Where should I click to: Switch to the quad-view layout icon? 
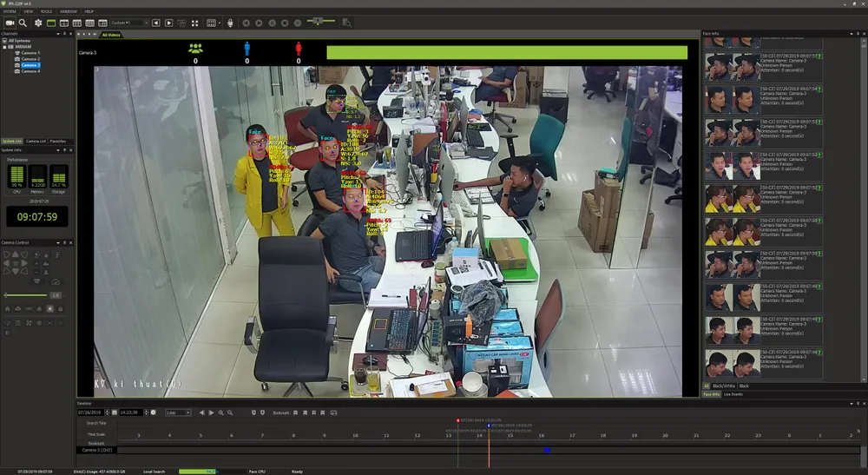tap(65, 23)
